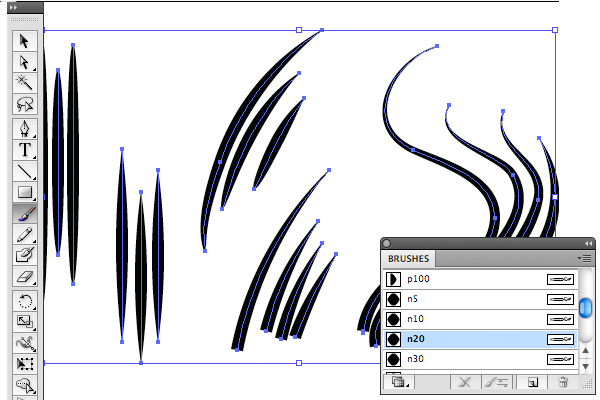Choose the n30 brush name
The height and width of the screenshot is (400, 600).
415,359
